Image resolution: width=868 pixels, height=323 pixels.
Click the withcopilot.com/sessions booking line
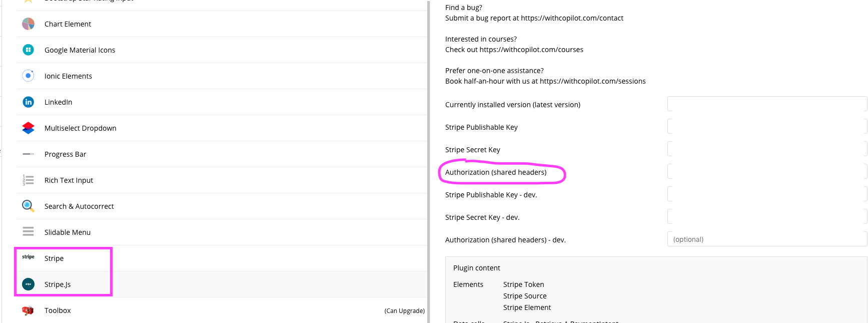coord(545,81)
